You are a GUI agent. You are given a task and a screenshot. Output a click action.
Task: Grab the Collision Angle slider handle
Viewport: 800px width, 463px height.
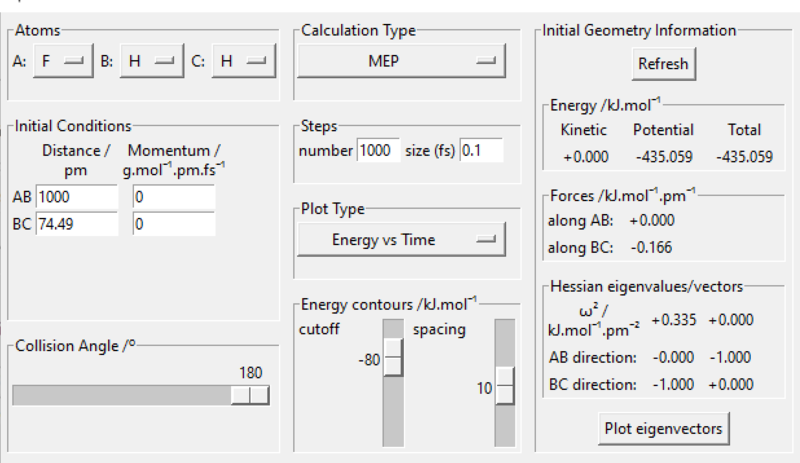[249, 395]
